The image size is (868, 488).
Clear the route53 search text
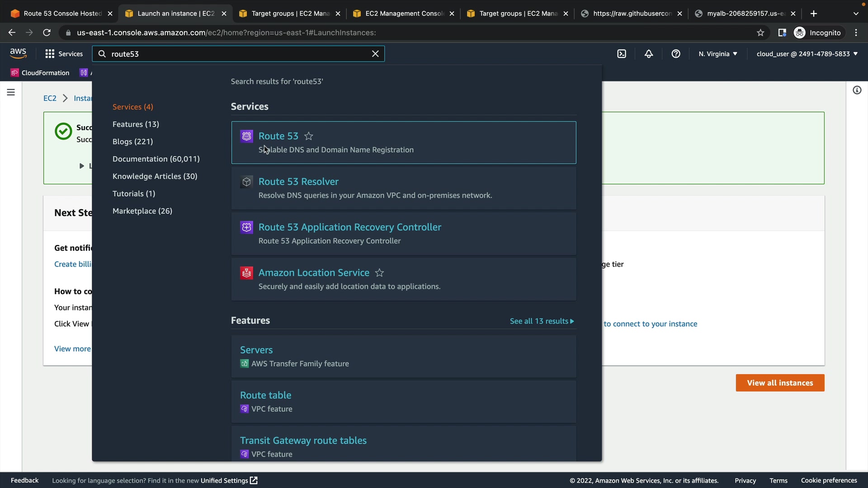(x=375, y=54)
